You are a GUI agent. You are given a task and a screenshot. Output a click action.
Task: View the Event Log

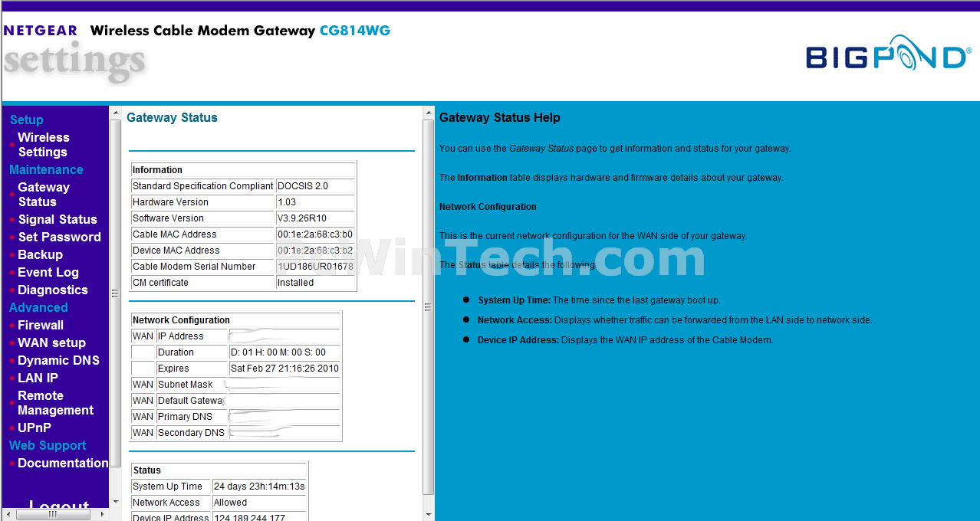[x=48, y=273]
